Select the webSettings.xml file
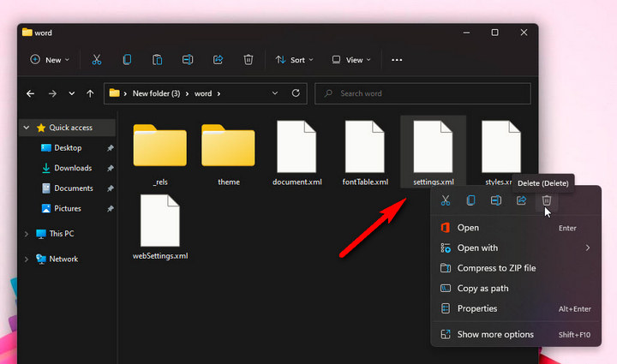The height and width of the screenshot is (364, 617). click(x=160, y=227)
